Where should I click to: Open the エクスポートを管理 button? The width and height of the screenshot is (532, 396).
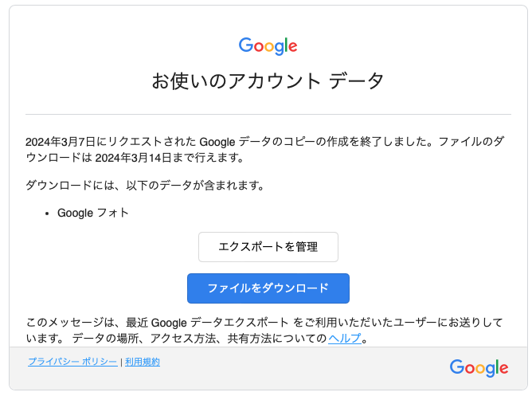coord(268,247)
